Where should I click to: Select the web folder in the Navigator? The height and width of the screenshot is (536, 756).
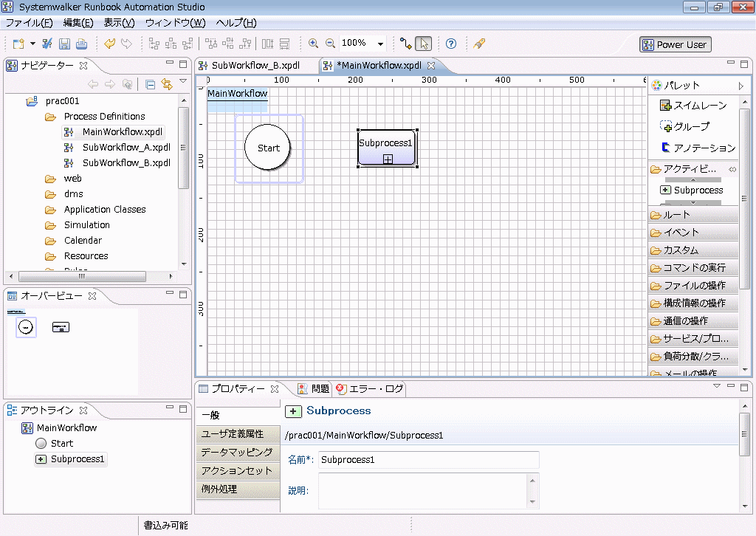pos(73,179)
